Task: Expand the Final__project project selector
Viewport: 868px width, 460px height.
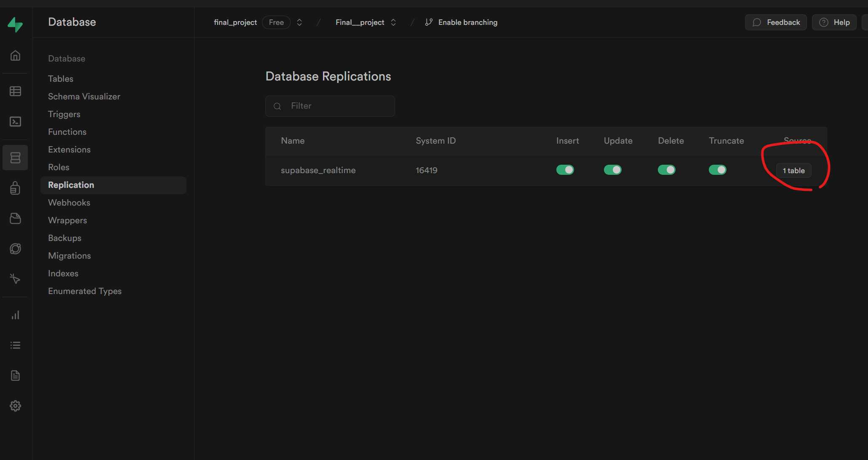Action: click(393, 22)
